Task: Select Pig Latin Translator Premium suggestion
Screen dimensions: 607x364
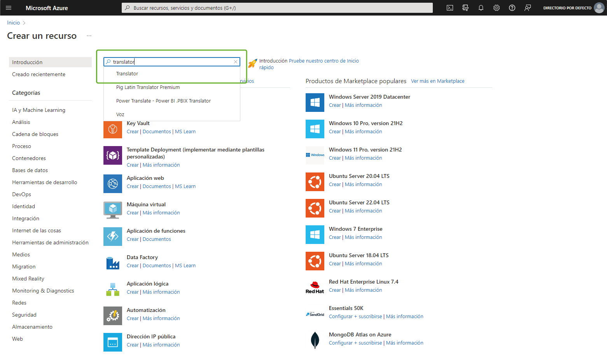Action: tap(172, 87)
